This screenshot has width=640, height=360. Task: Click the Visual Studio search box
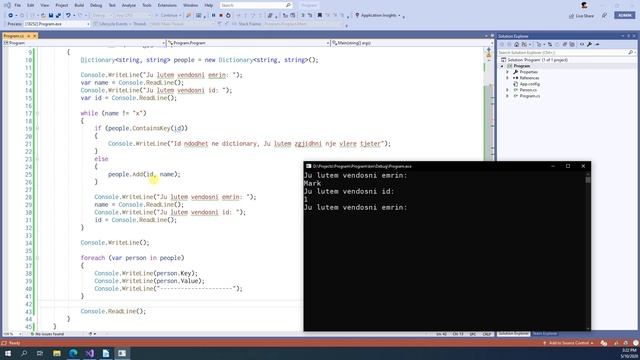[256, 5]
